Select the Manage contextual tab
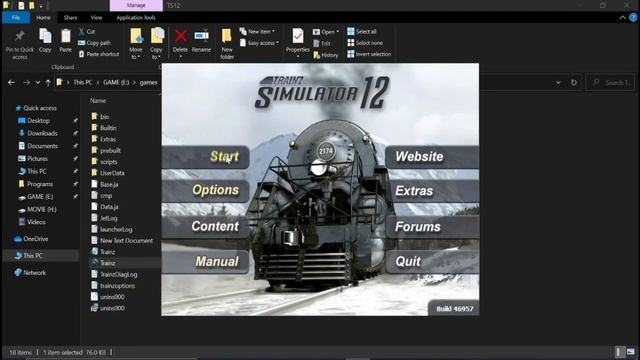The height and width of the screenshot is (360, 640). (136, 5)
